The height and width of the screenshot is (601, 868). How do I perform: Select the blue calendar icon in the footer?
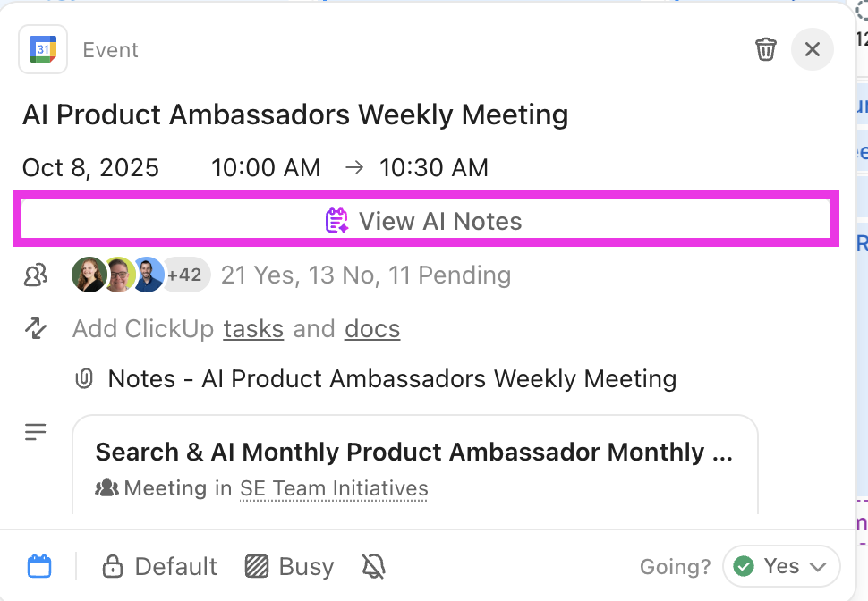pos(39,566)
